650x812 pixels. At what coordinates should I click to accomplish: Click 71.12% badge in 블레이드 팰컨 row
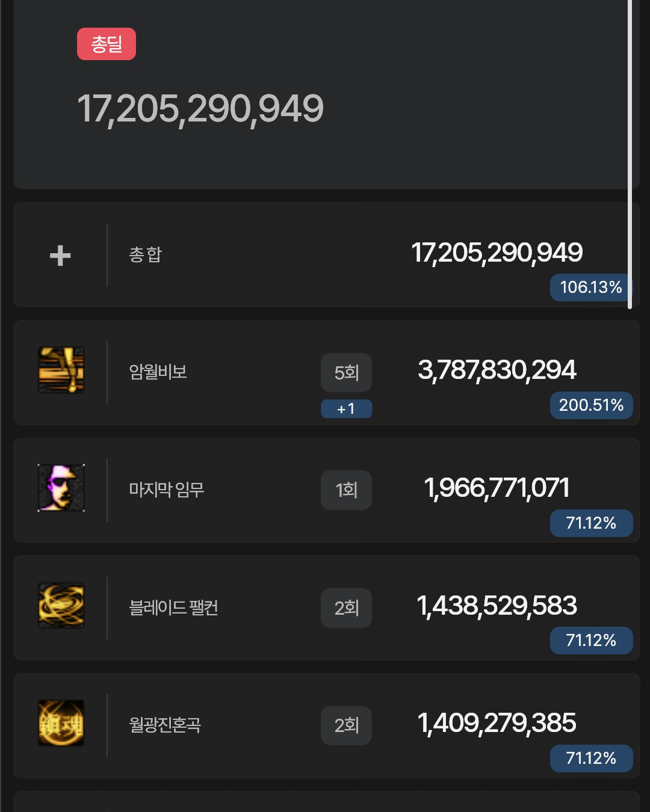pyautogui.click(x=591, y=641)
